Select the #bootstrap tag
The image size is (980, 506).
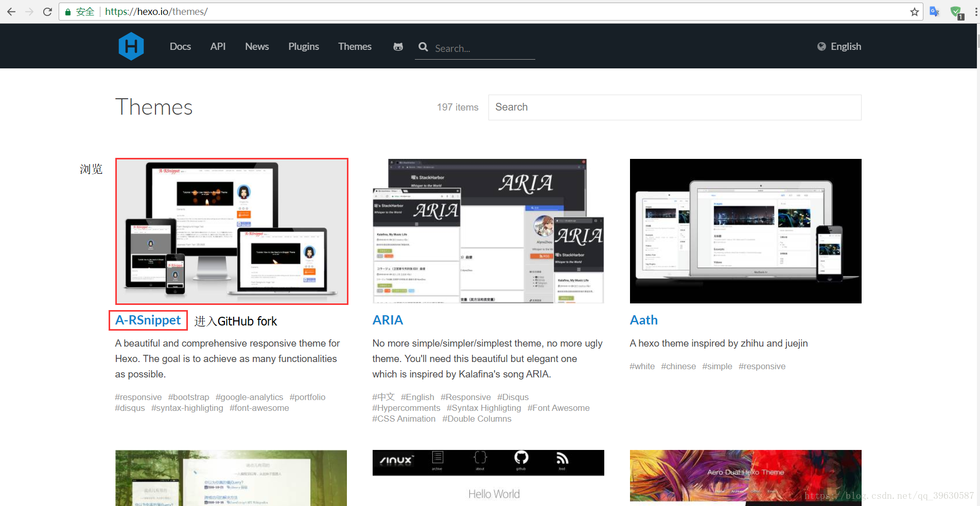pos(188,397)
